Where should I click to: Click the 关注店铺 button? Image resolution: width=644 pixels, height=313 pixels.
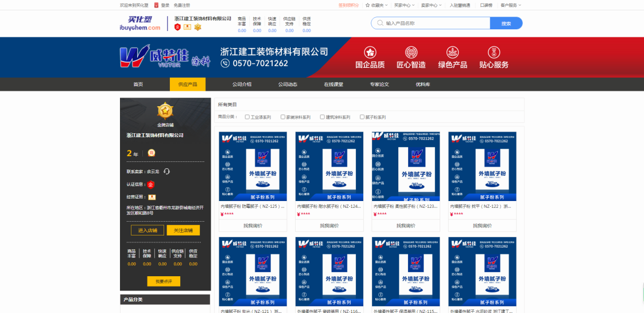[183, 230]
